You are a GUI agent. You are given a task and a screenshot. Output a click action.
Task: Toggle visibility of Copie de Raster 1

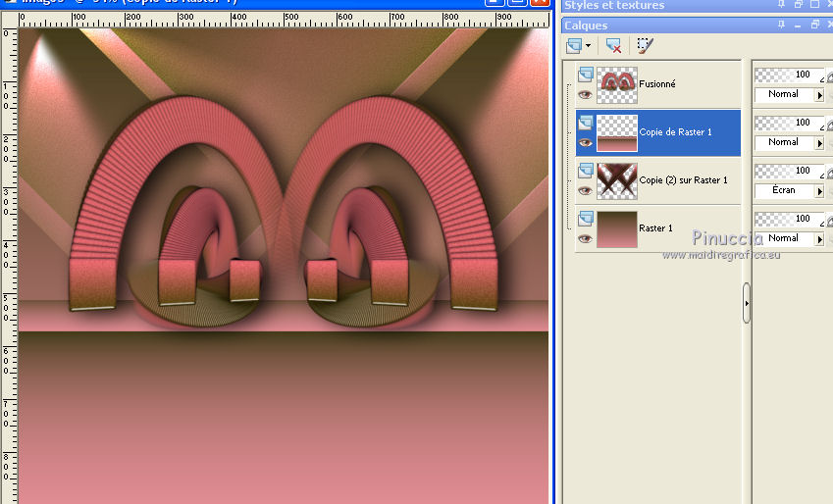(586, 143)
